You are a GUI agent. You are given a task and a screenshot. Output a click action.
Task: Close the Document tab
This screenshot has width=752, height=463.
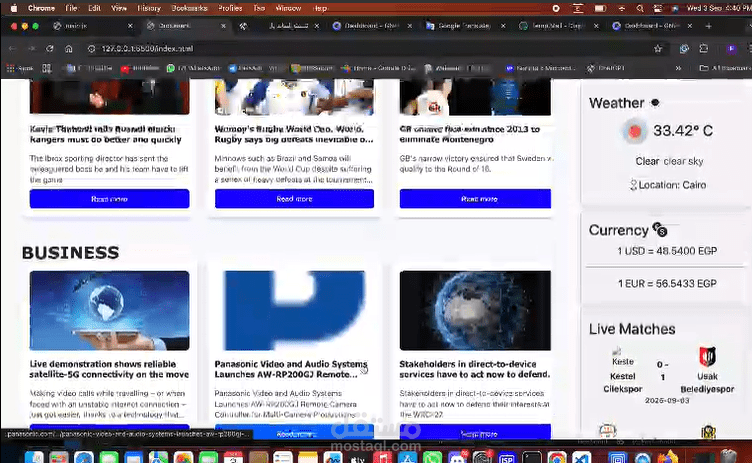pyautogui.click(x=223, y=26)
